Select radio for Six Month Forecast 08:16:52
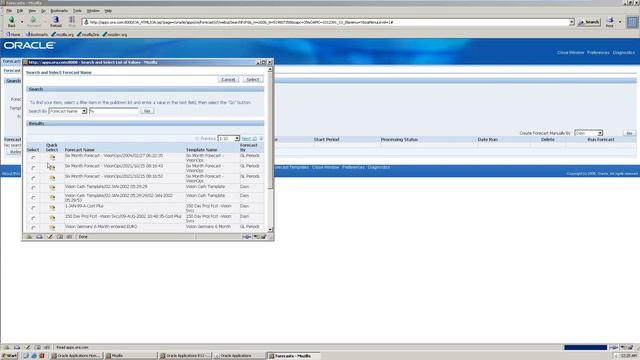The image size is (640, 360). pyautogui.click(x=33, y=178)
